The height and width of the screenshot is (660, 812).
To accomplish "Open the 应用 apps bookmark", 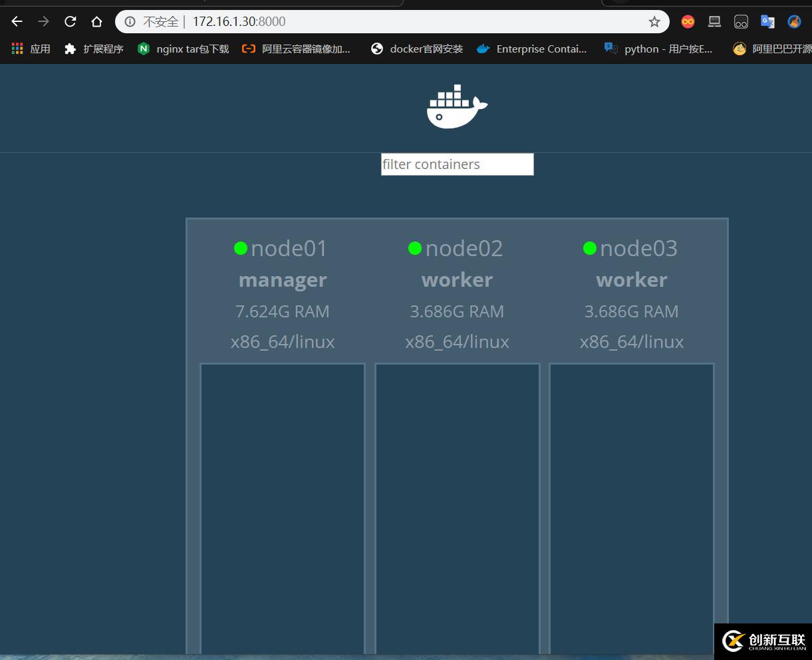I will tap(31, 49).
